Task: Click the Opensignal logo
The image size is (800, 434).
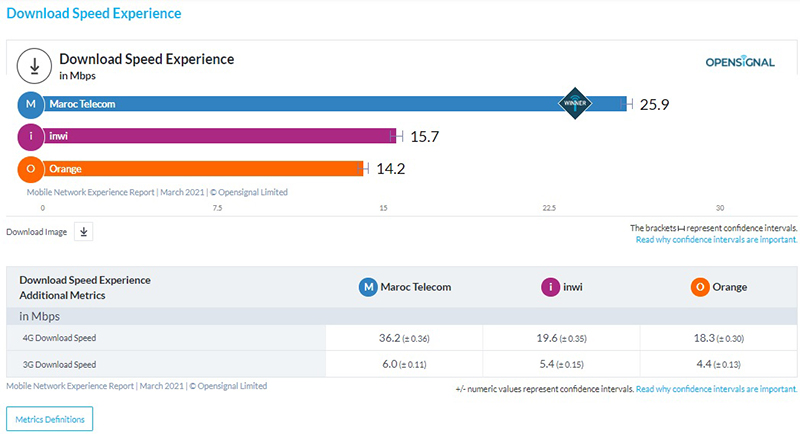Action: tap(739, 62)
